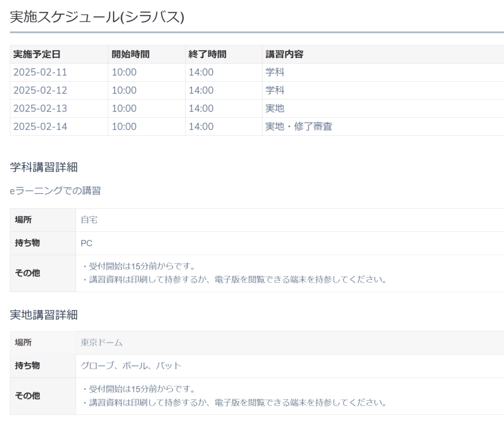This screenshot has height=425, width=504.
Task: Click the 学科講習詳細 section heading
Action: (x=44, y=167)
